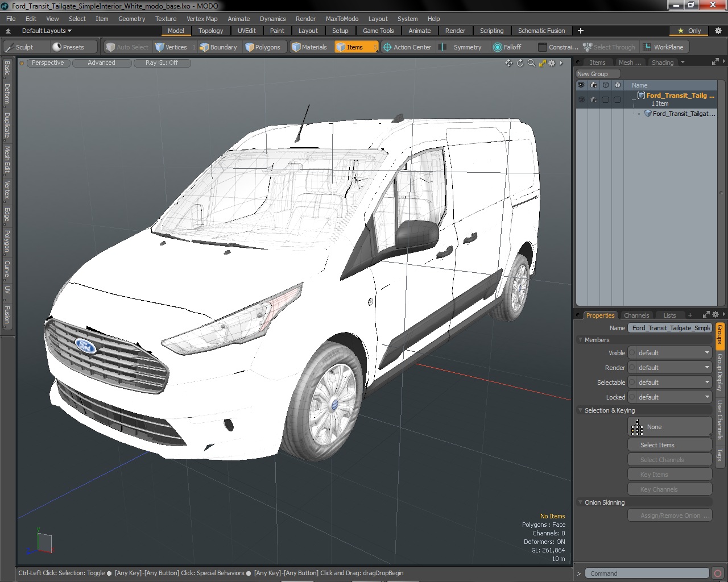Open the Group Display side tab
The width and height of the screenshot is (728, 582).
click(719, 372)
